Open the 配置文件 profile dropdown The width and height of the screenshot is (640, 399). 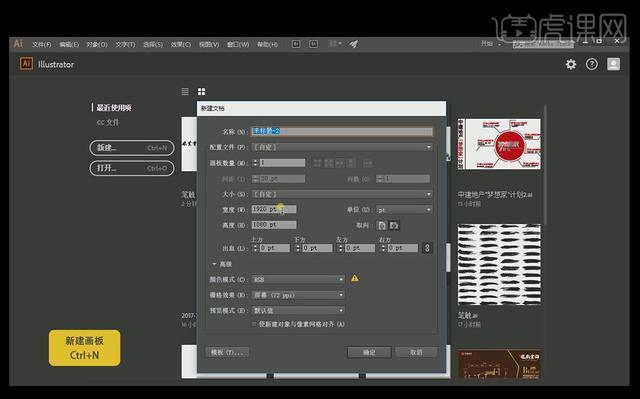342,147
